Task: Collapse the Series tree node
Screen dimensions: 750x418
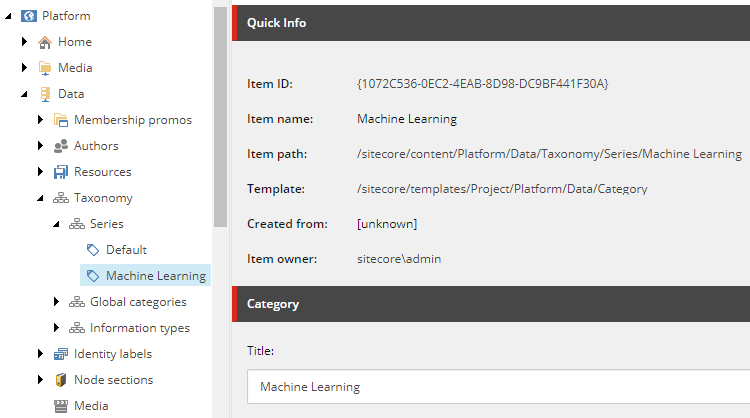Action: [x=56, y=224]
